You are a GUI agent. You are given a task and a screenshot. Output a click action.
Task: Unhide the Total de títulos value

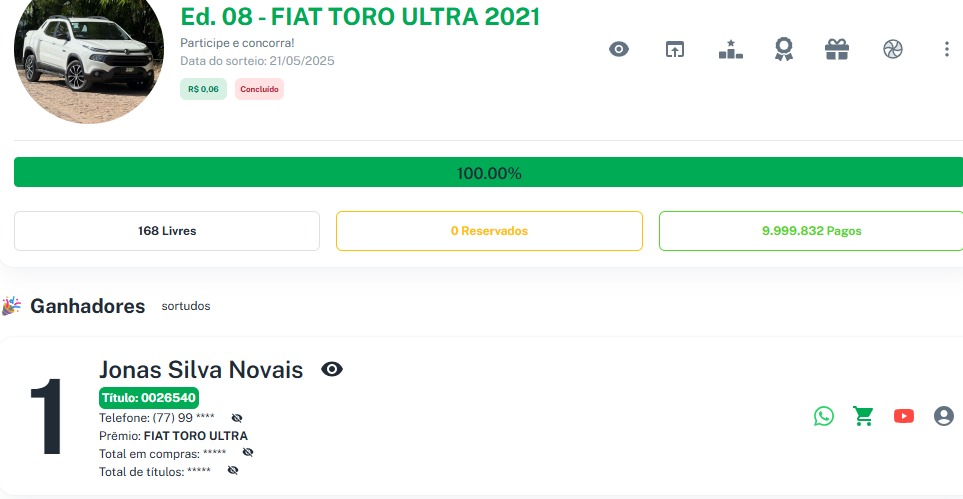[233, 470]
